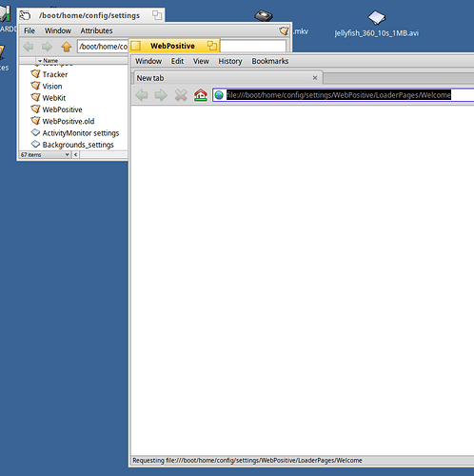Screen dimensions: 474x476
Task: Click Tracker window title tab icon
Action: coord(25,15)
